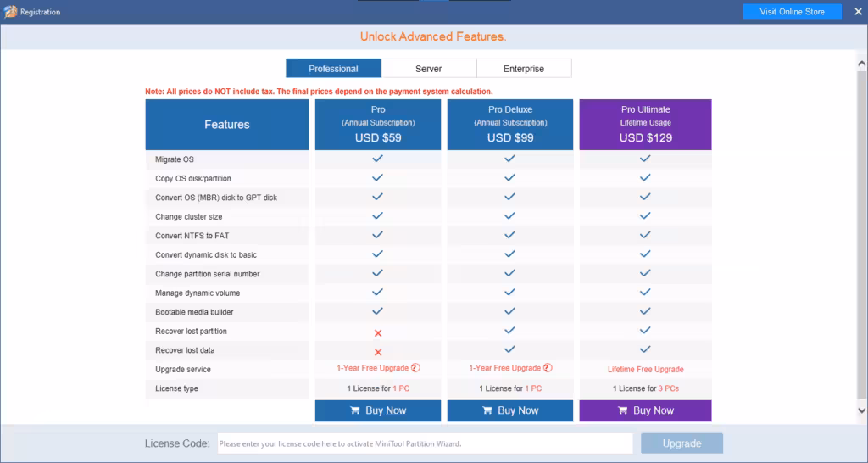Click Pro Deluxe checkmark for Recover lost data
The width and height of the screenshot is (868, 463).
(509, 349)
